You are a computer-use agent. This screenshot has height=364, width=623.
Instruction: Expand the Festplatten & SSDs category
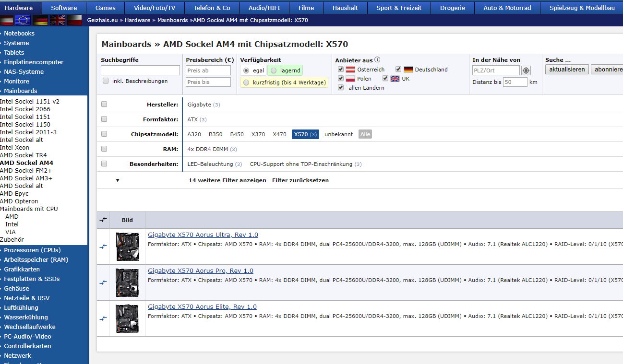(32, 279)
